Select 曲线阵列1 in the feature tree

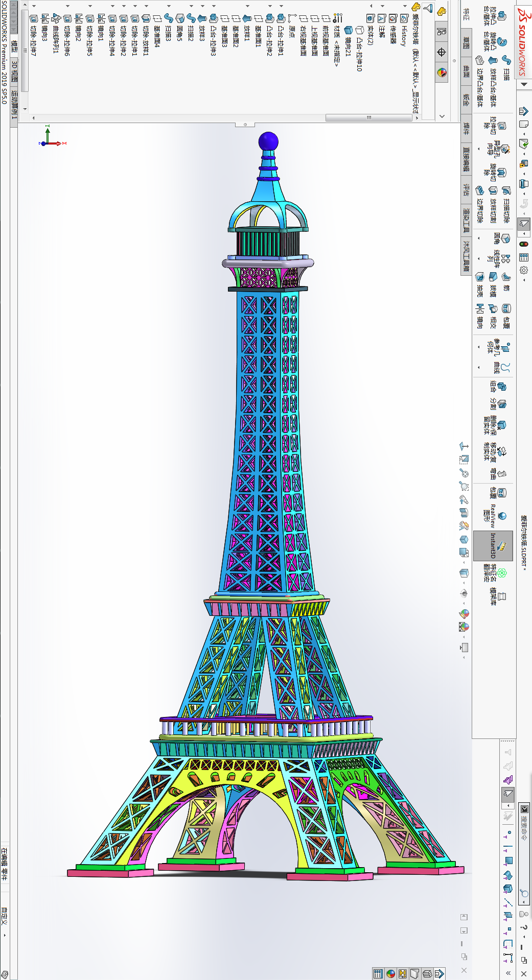(x=56, y=34)
